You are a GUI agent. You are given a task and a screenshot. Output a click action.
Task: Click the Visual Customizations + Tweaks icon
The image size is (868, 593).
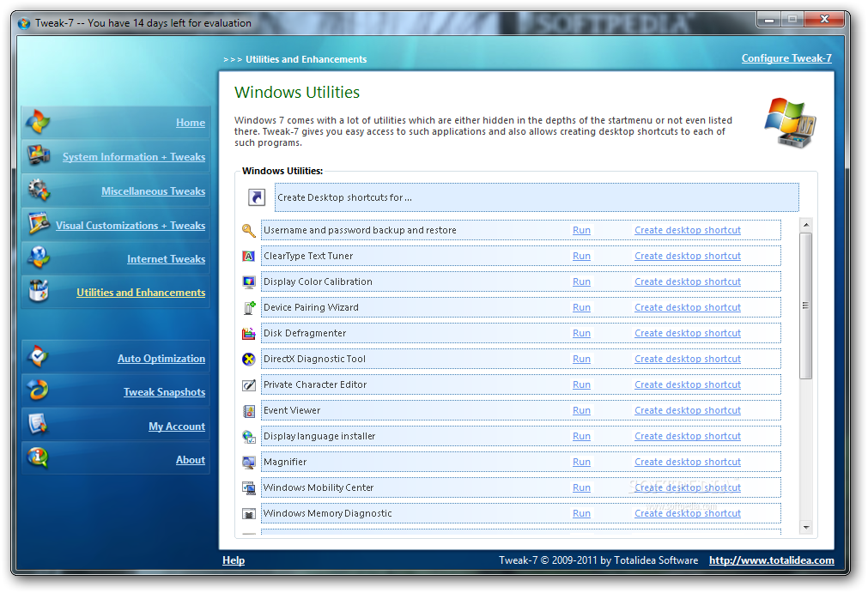[x=39, y=223]
